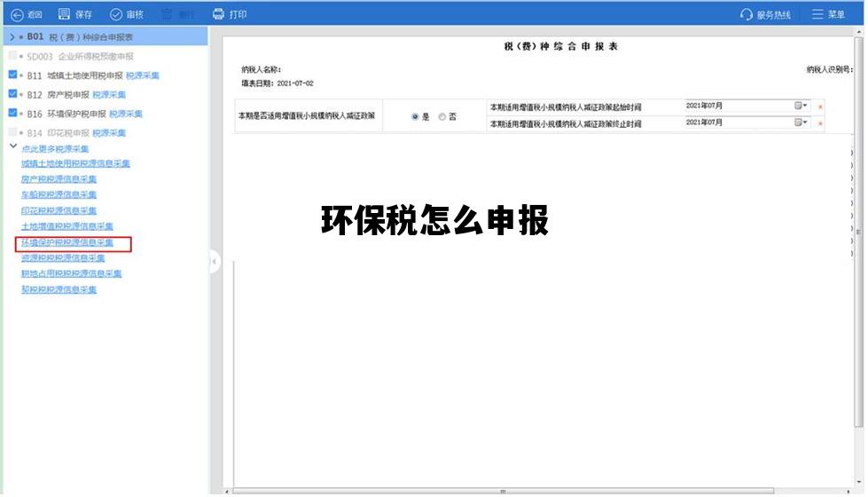Uncheck the B12 房产税申报 checkbox
868x497 pixels.
click(x=12, y=94)
